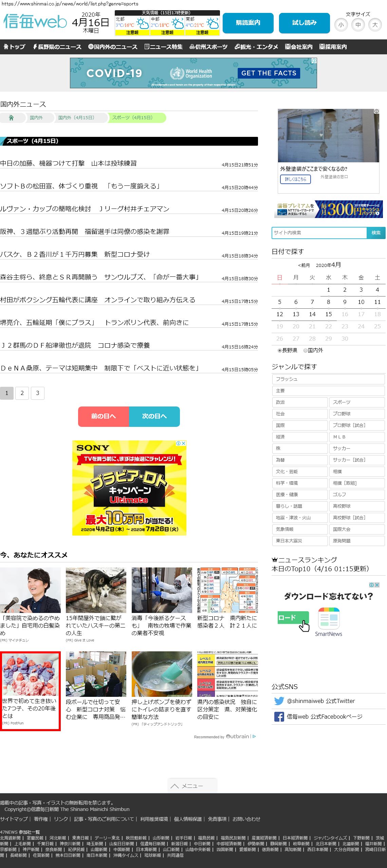Open the official Facebook page icon
The height and width of the screenshot is (868, 387).
coord(279,717)
